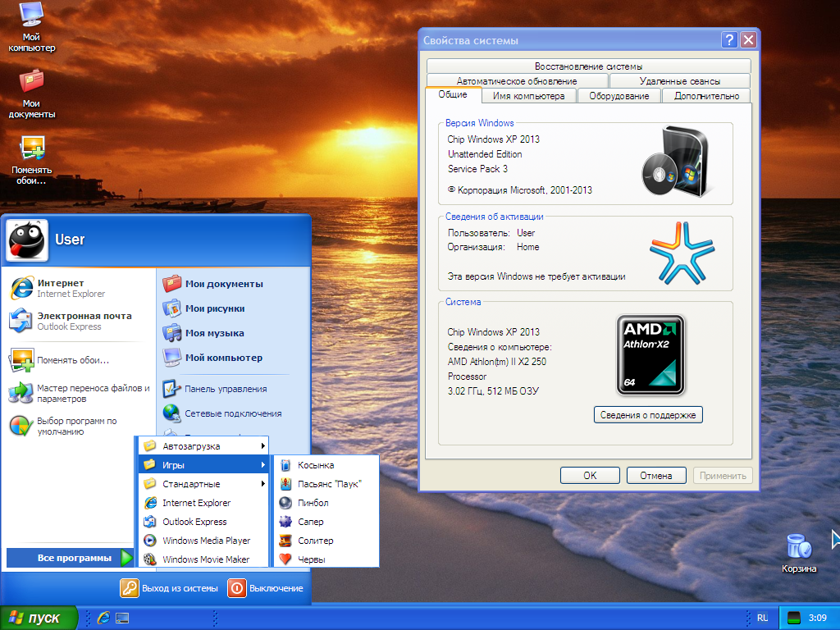Start the 'Сапер' Minesweeper game
The width and height of the screenshot is (840, 630).
click(x=326, y=522)
